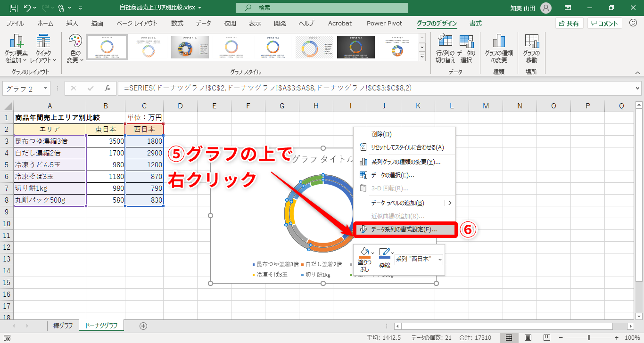This screenshot has width=644, height=343.
Task: Select cell containing 昆布つゆ濃縮3倍
Action: [50, 141]
